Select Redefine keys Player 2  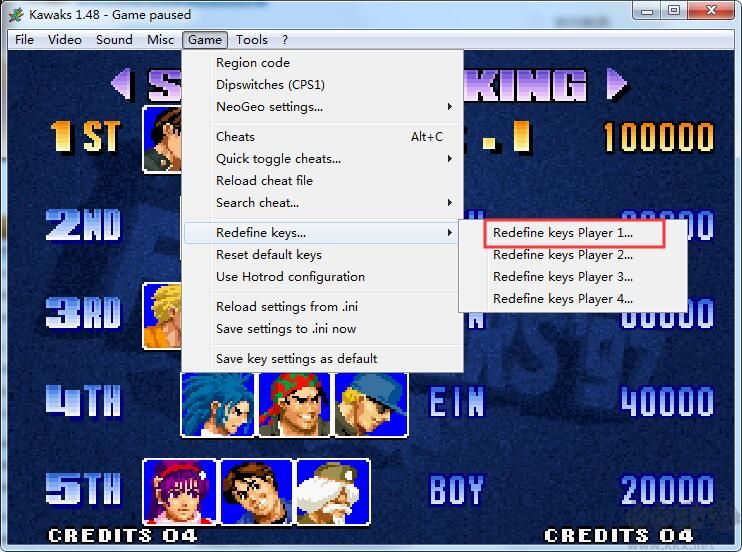[x=563, y=255]
